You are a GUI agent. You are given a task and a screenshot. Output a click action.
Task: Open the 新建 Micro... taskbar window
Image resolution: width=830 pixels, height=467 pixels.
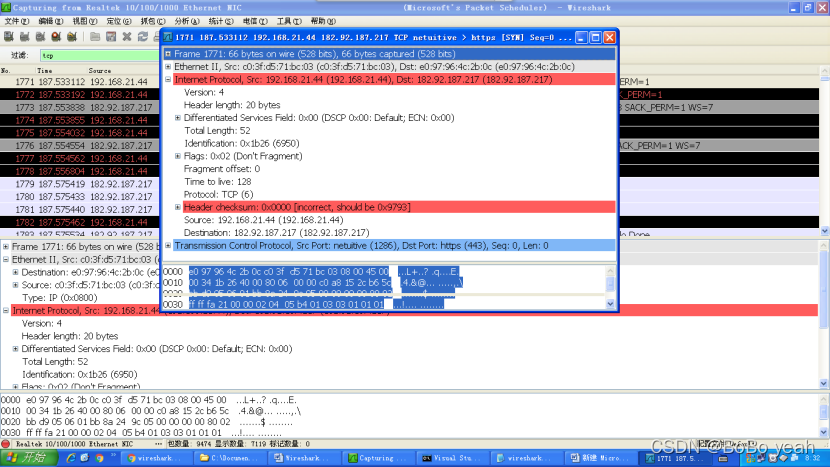click(601, 458)
